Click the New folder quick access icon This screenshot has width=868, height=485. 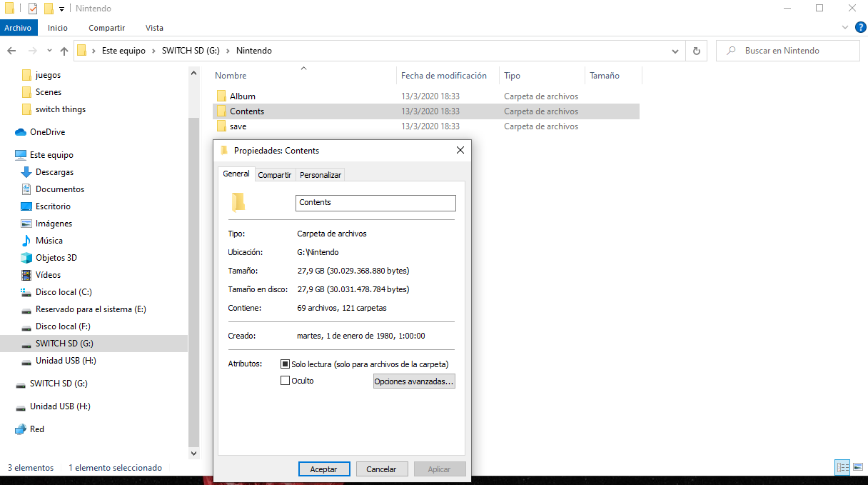click(x=49, y=9)
